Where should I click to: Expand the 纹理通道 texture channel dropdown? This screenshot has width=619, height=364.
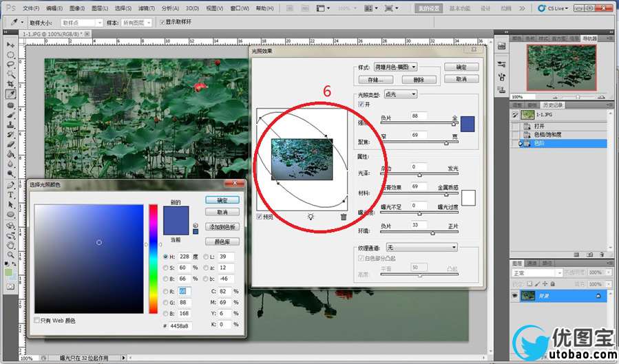click(421, 246)
